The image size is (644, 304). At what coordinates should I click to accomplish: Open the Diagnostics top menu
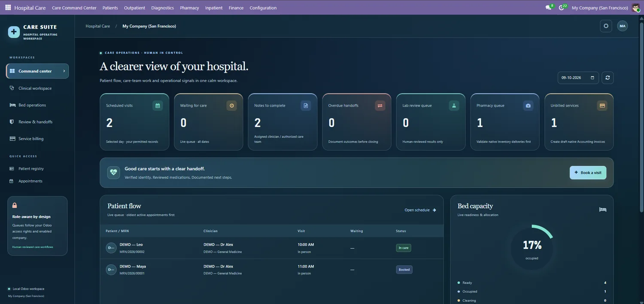(163, 8)
